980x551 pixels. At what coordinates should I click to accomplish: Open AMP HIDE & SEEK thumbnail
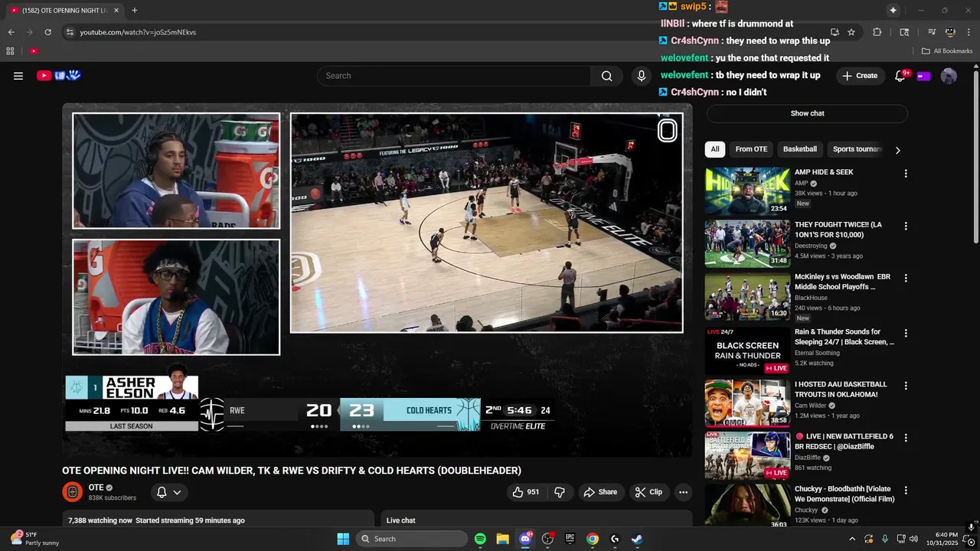point(747,191)
